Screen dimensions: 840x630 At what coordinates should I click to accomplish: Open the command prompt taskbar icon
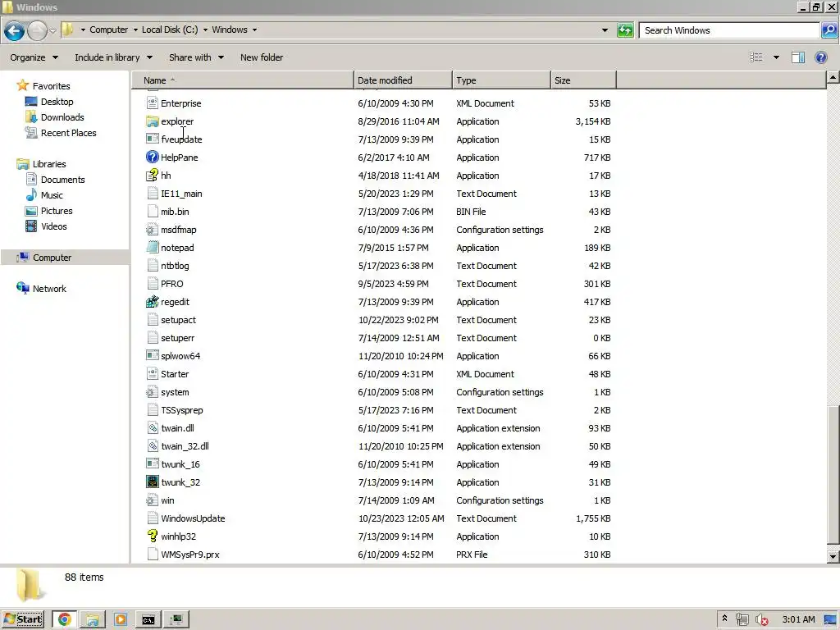[x=148, y=620]
